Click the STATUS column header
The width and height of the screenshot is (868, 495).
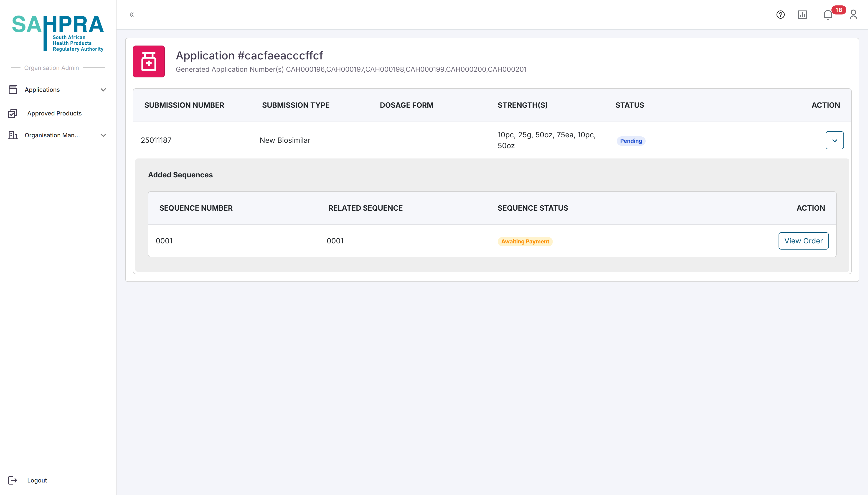point(630,105)
